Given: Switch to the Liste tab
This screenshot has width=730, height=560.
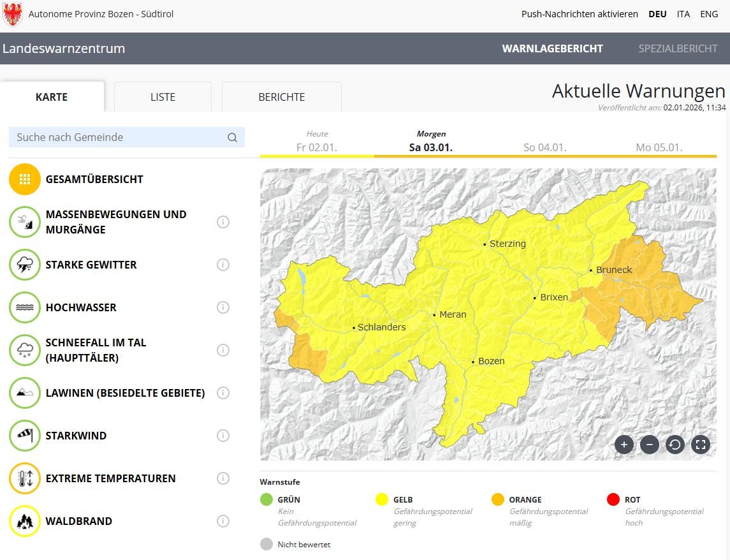Looking at the screenshot, I should click(163, 97).
